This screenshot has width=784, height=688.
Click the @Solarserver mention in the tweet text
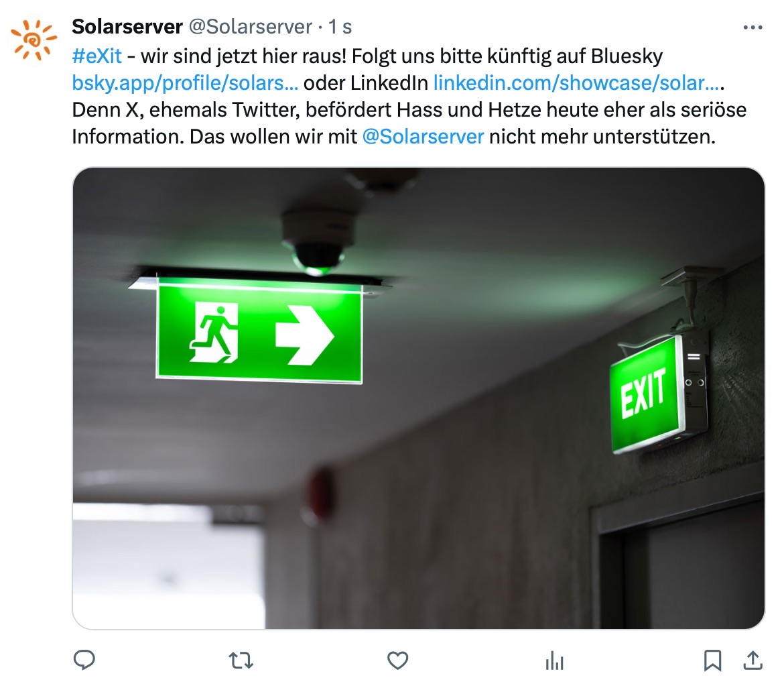[x=423, y=137]
